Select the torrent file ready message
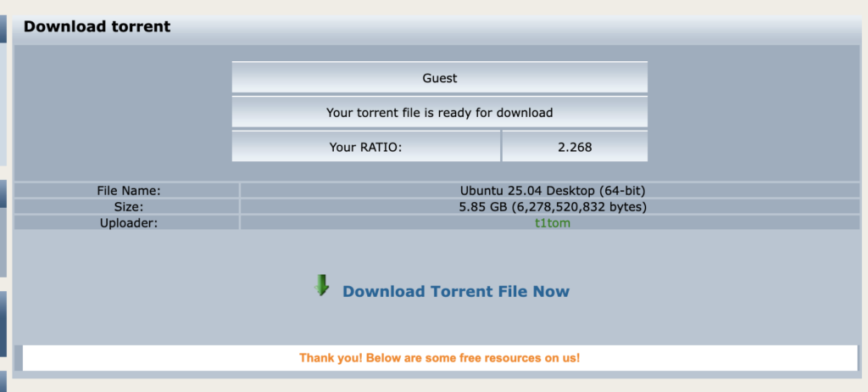Screen dimensions: 868x392 click(439, 113)
